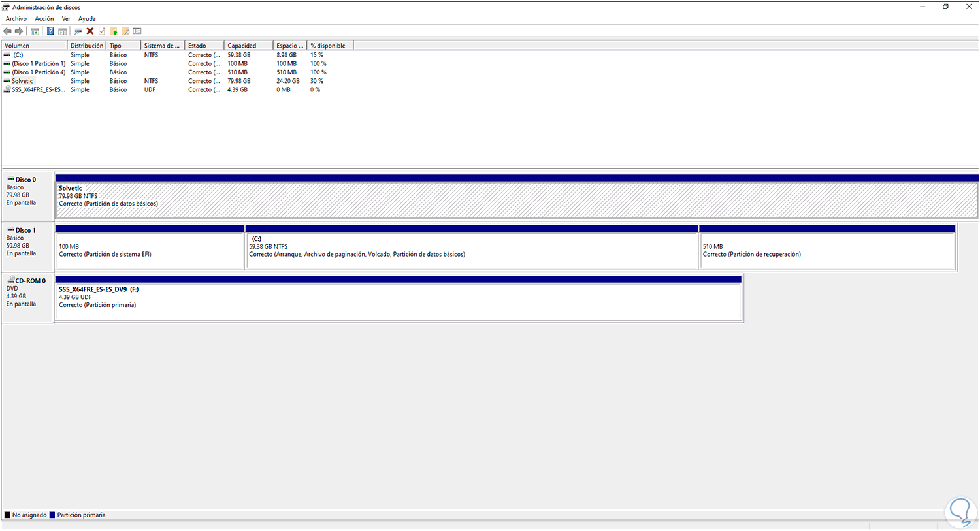Toggle the console tree pane icon
Image resolution: width=980 pixels, height=531 pixels.
tap(35, 31)
